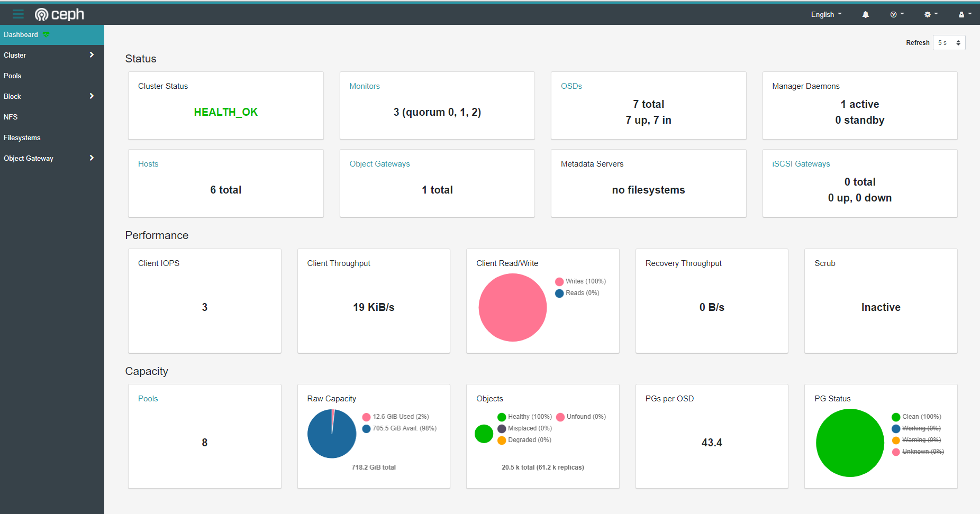
Task: Enable the Unknown (0%) PG legend
Action: [918, 452]
